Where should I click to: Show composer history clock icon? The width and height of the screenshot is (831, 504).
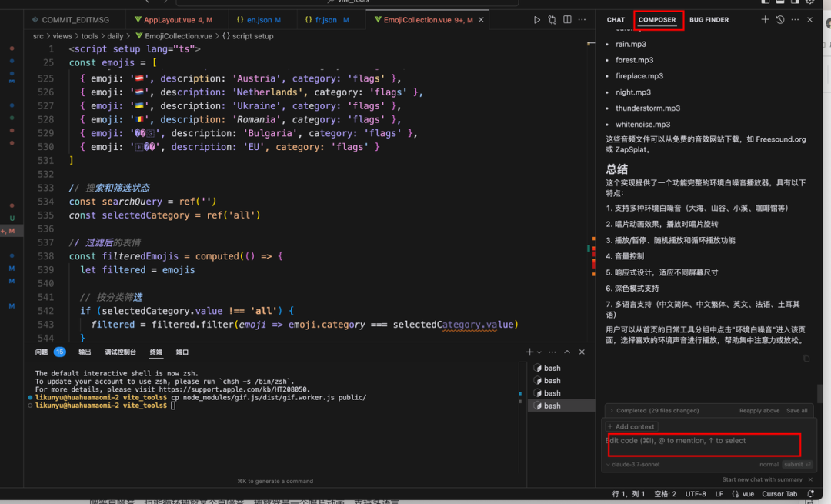pos(780,19)
